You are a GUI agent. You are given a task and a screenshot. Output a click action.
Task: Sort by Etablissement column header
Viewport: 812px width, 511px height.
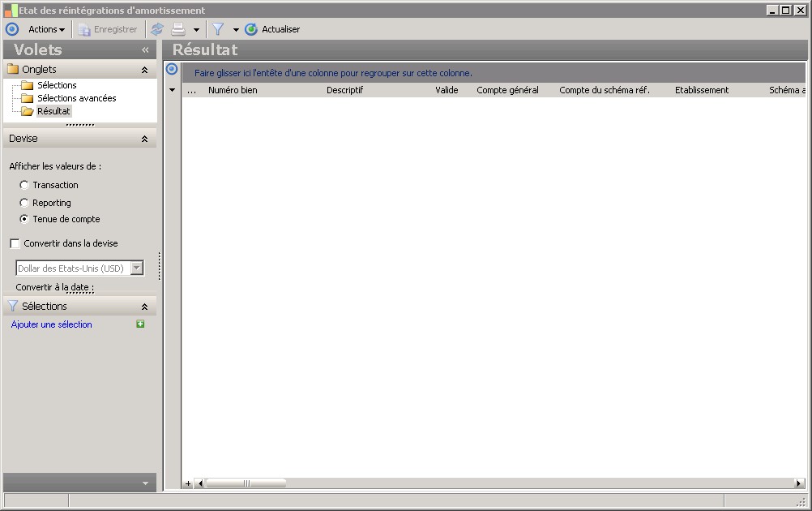(x=702, y=90)
